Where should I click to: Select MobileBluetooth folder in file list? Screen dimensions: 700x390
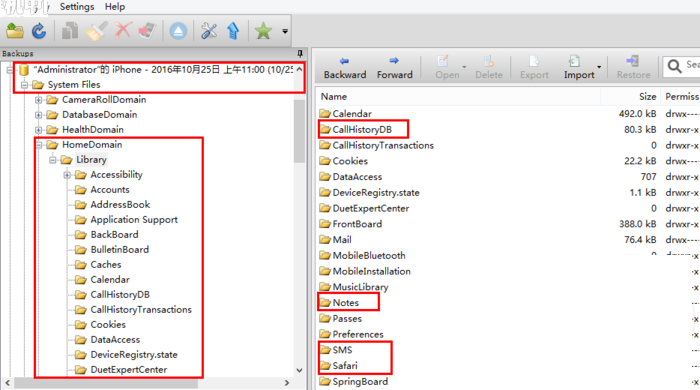point(369,256)
